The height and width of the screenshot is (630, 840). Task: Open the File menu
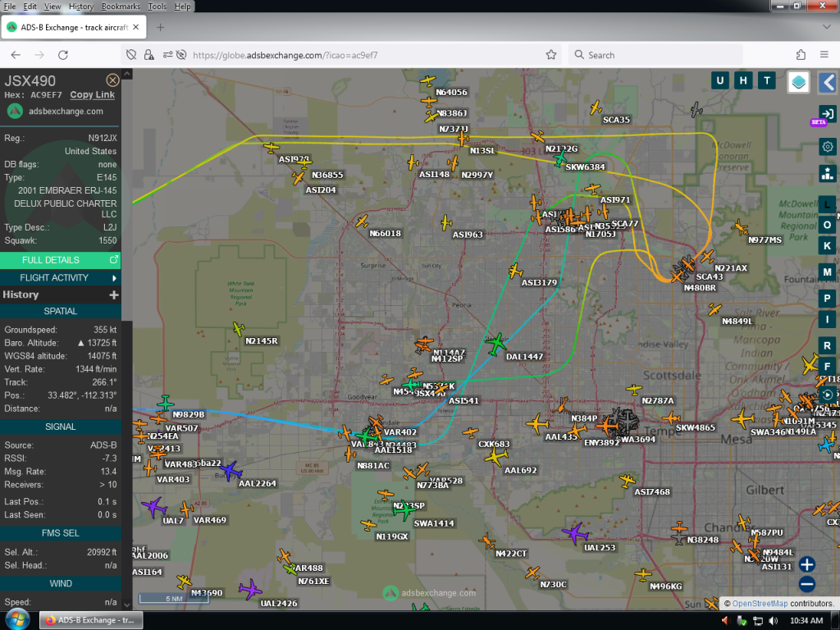click(x=10, y=7)
